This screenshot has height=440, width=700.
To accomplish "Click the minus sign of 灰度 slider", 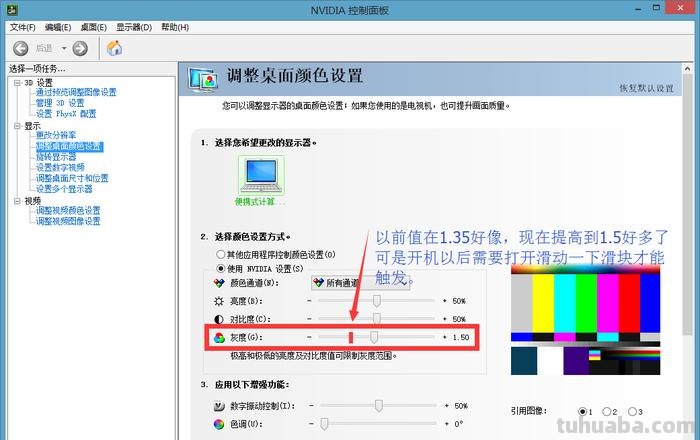I will pos(309,337).
